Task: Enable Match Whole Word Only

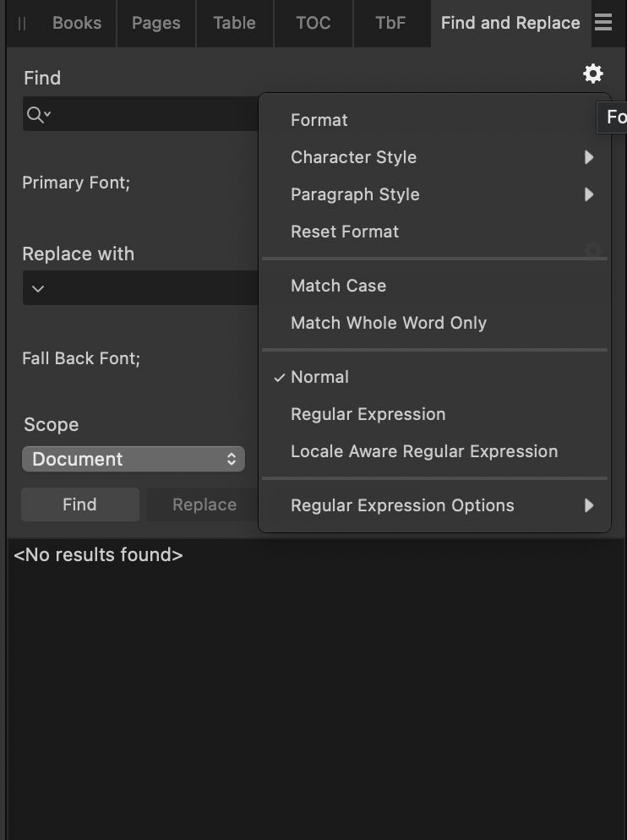Action: (388, 323)
